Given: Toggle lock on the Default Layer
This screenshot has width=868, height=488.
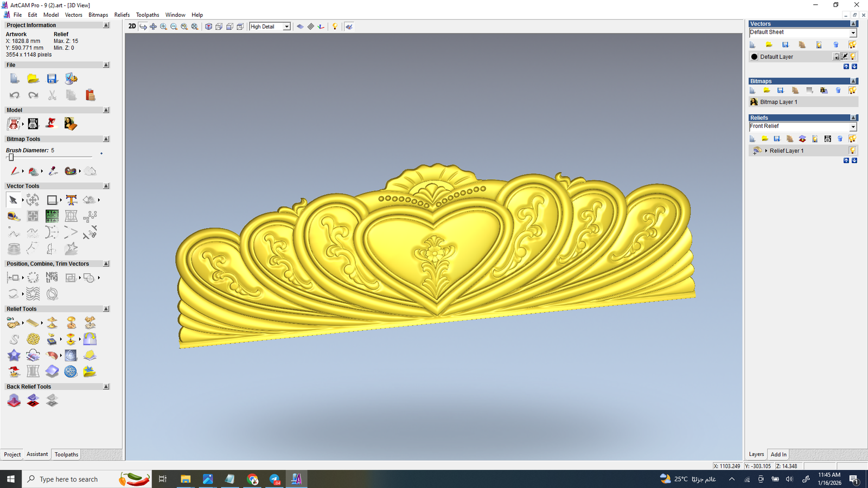Looking at the screenshot, I should 837,57.
